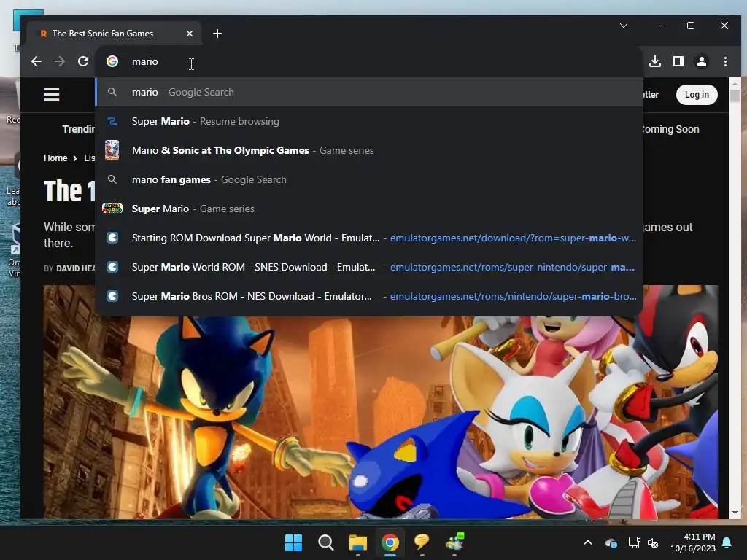Open File Explorer from taskbar
The image size is (747, 560).
[x=357, y=542]
